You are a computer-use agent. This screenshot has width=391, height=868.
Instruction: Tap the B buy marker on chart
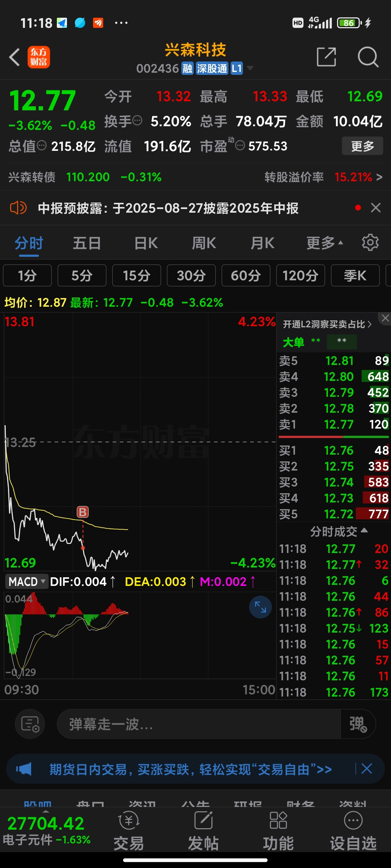(x=83, y=512)
